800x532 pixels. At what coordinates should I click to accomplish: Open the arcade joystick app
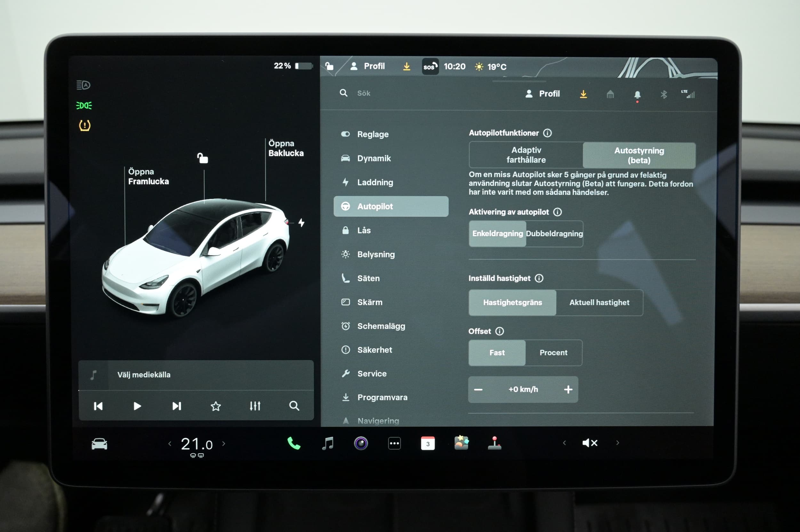point(494,443)
